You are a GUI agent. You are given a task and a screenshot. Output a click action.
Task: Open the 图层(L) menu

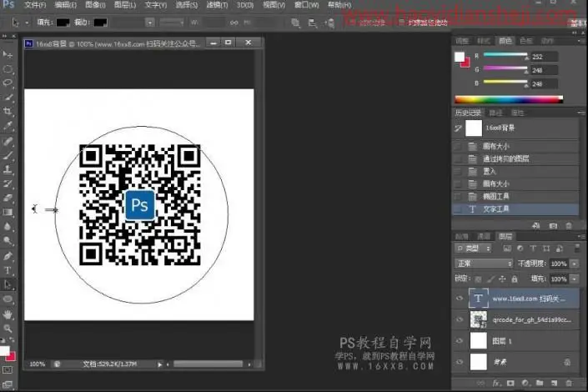(125, 5)
